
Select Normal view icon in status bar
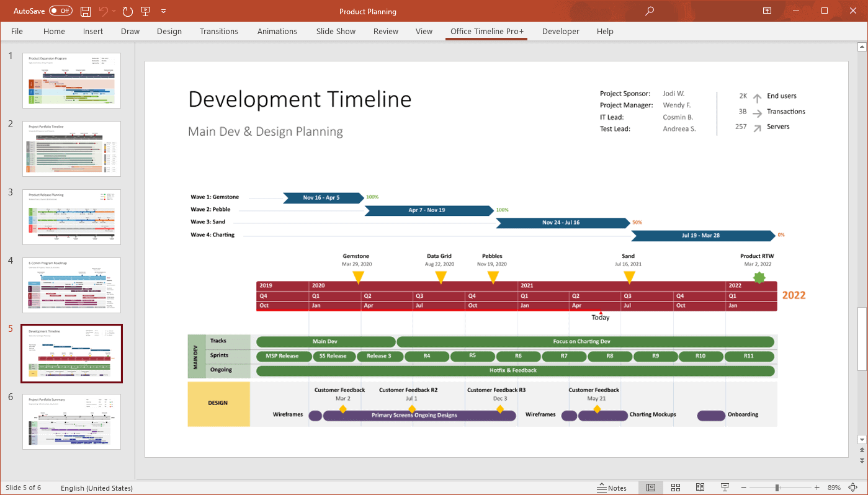(x=651, y=488)
